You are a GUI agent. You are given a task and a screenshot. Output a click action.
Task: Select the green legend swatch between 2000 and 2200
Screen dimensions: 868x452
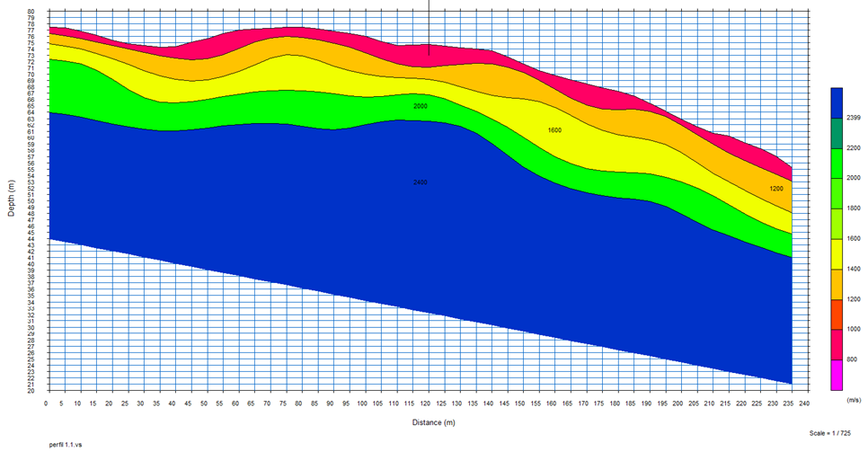pos(837,164)
